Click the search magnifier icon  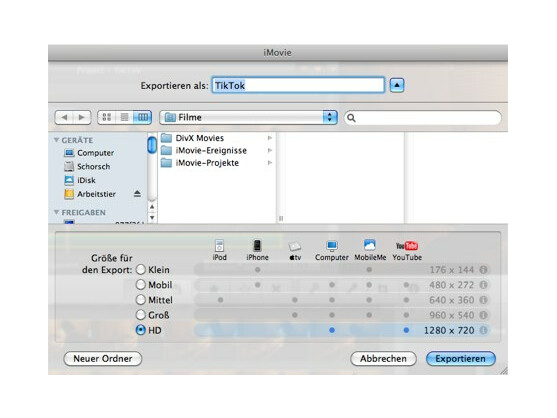(351, 118)
